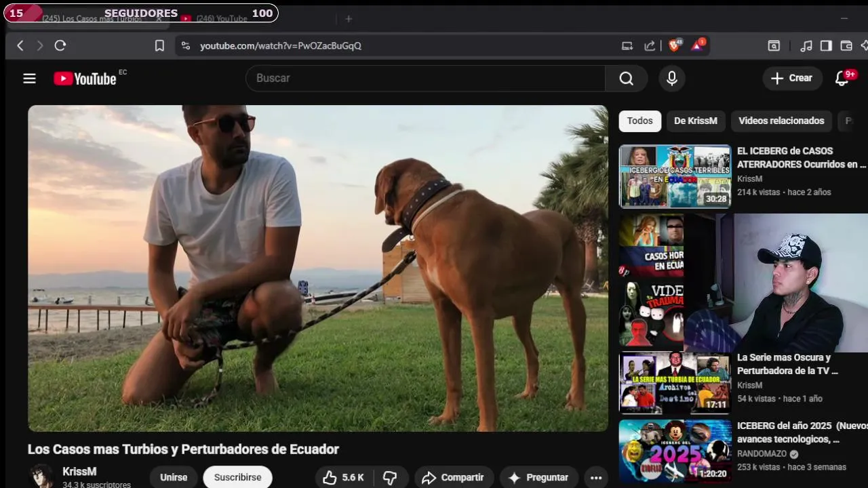Screen dimensions: 868x488
Task: Click the Unirse button
Action: coord(174,478)
